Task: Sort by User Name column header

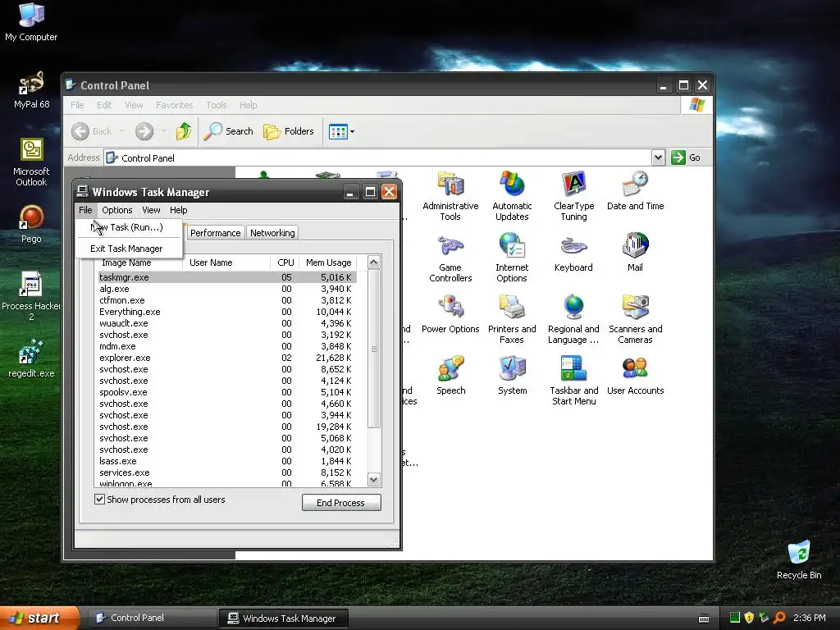Action: pos(226,262)
